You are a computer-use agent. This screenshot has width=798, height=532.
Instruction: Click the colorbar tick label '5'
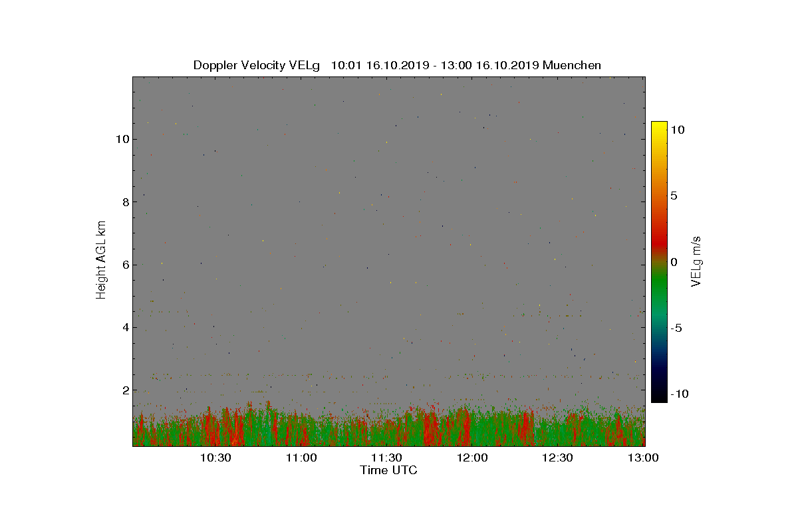674,196
